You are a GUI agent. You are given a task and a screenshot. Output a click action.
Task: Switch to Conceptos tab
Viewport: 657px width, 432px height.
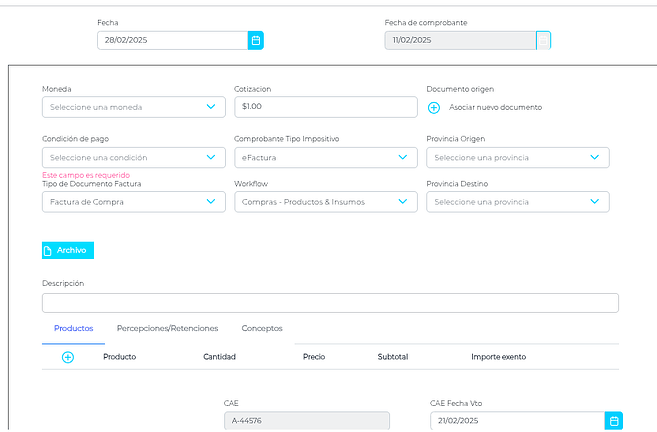point(262,328)
